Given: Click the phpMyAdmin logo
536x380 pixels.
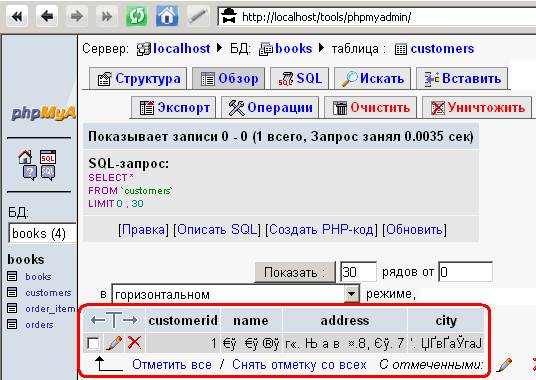Looking at the screenshot, I should pos(43,112).
